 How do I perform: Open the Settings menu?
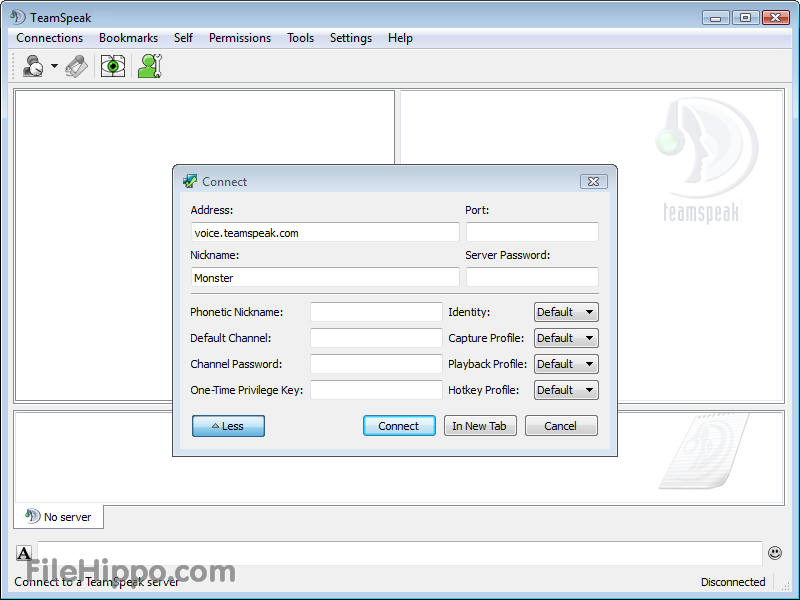351,38
